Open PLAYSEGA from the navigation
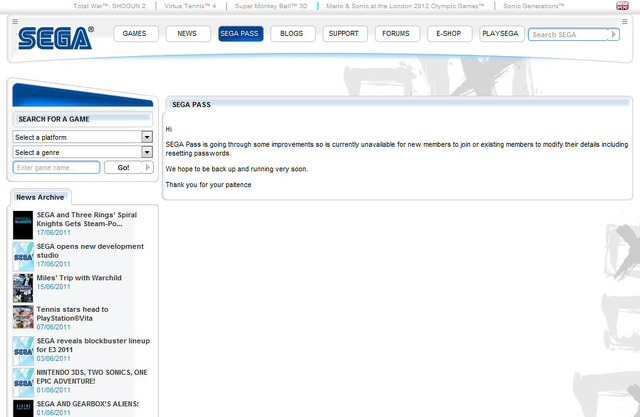Image resolution: width=640 pixels, height=417 pixels. pyautogui.click(x=502, y=33)
